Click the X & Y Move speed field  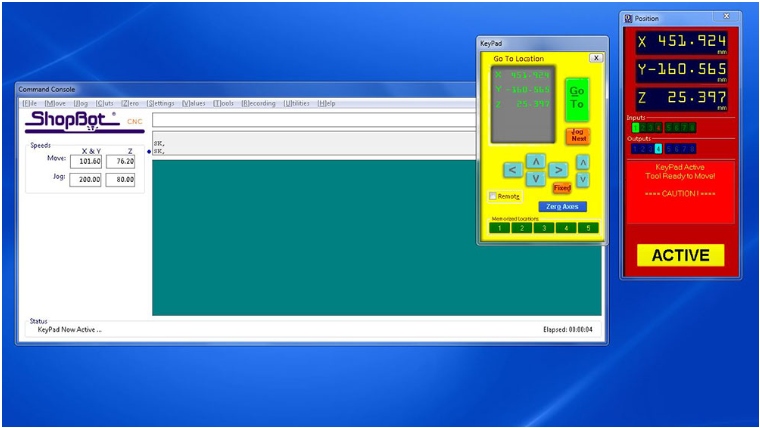click(85, 161)
